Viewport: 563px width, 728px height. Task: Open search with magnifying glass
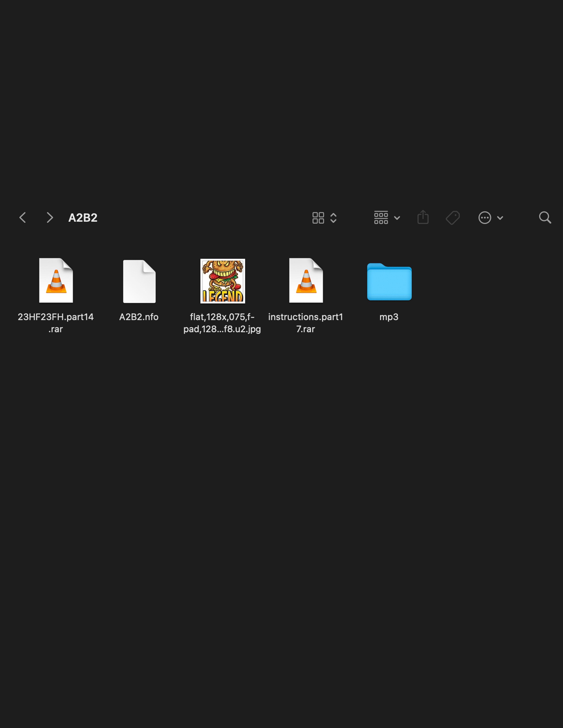(545, 218)
